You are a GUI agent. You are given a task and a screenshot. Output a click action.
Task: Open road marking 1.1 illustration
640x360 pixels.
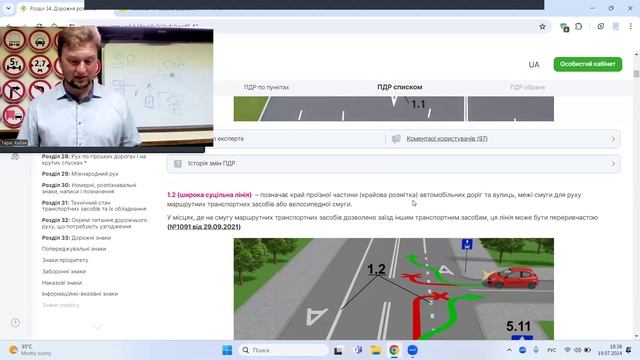pyautogui.click(x=393, y=109)
